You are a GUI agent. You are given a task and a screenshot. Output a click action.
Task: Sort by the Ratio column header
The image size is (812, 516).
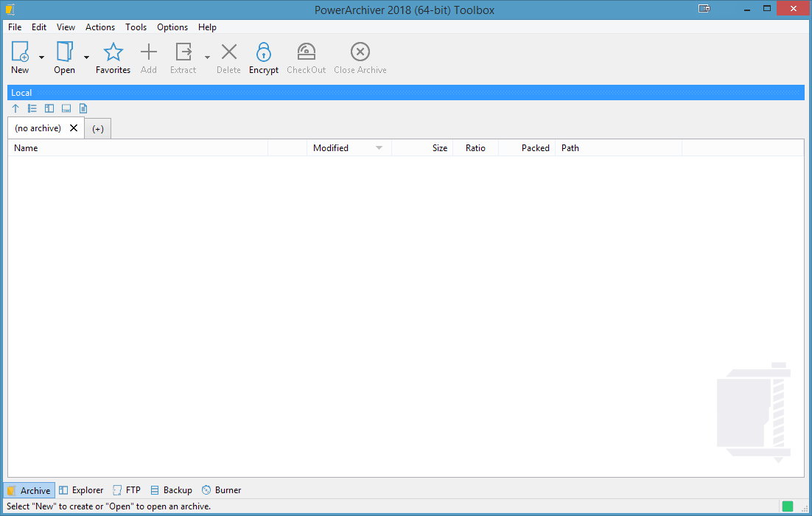click(x=475, y=148)
